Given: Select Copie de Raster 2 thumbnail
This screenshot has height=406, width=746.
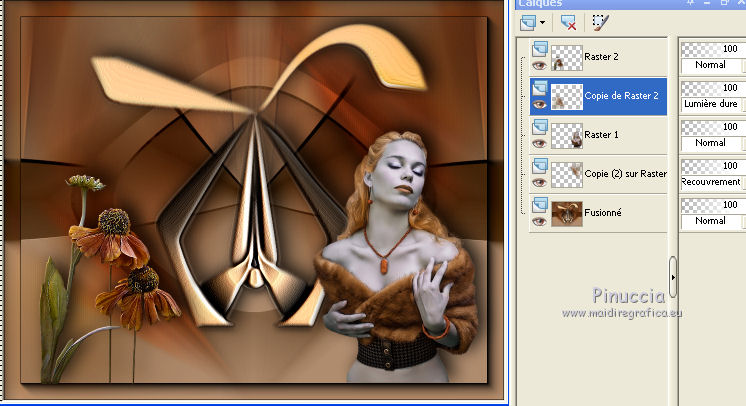Looking at the screenshot, I should pos(567,97).
